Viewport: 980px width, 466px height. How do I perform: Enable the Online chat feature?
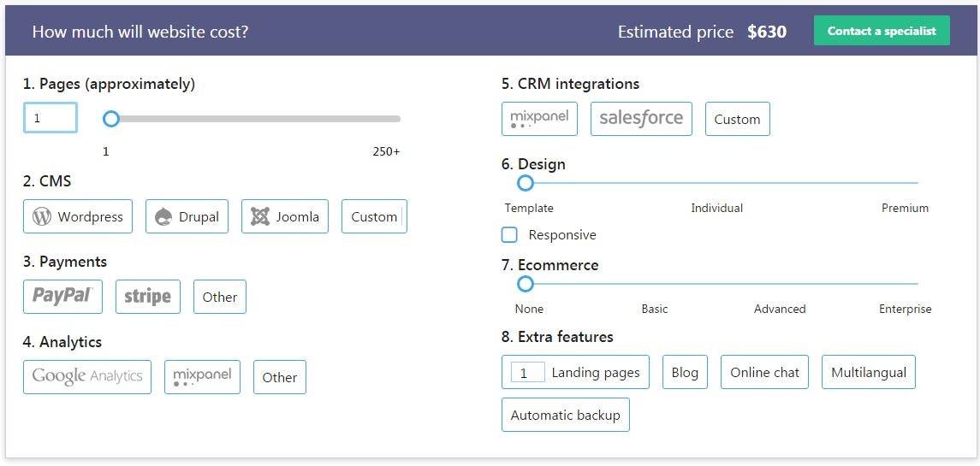click(x=764, y=372)
